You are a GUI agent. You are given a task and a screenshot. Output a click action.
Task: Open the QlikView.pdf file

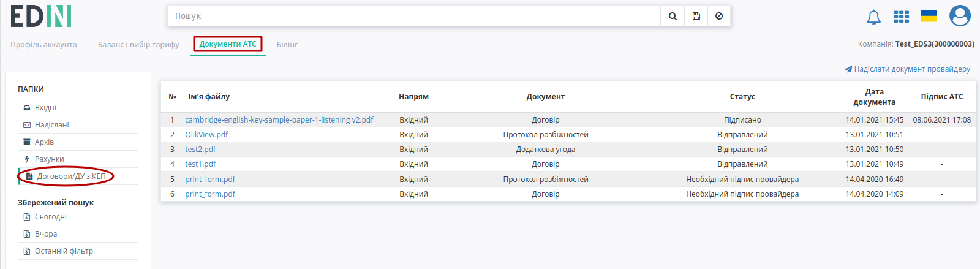coord(206,135)
